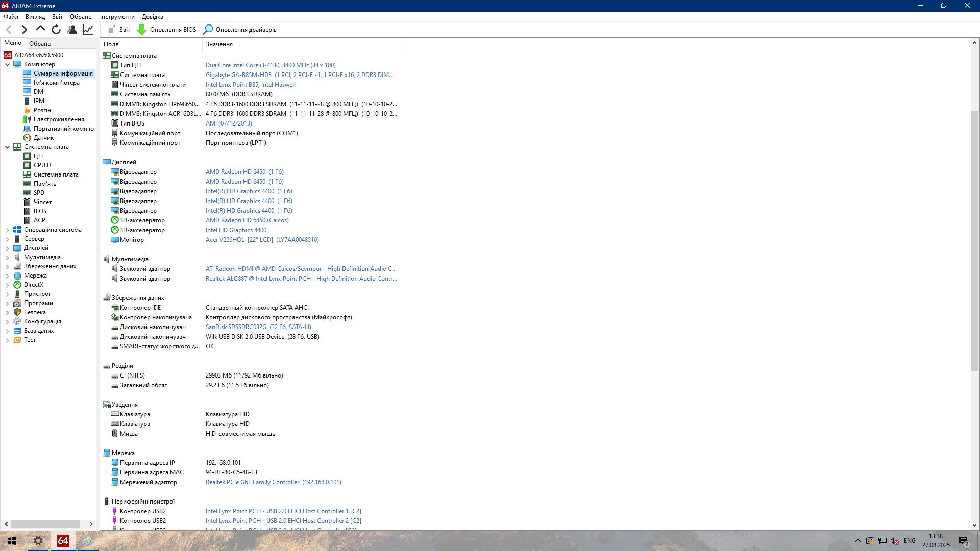Expand the Мережа tree node
The width and height of the screenshot is (980, 551).
pos(7,275)
